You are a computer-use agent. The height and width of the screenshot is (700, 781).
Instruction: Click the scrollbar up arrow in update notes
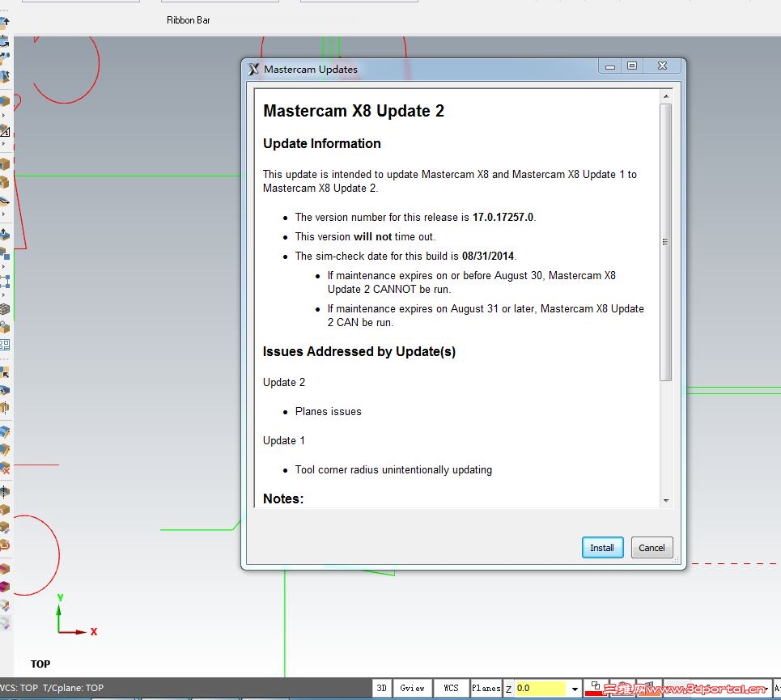point(665,96)
